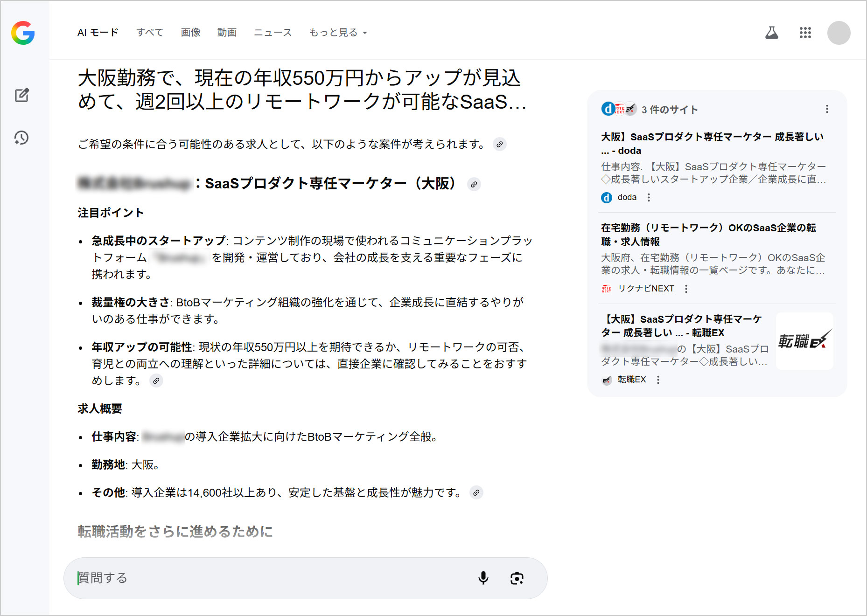
Task: Click the profile avatar circle
Action: tap(839, 33)
